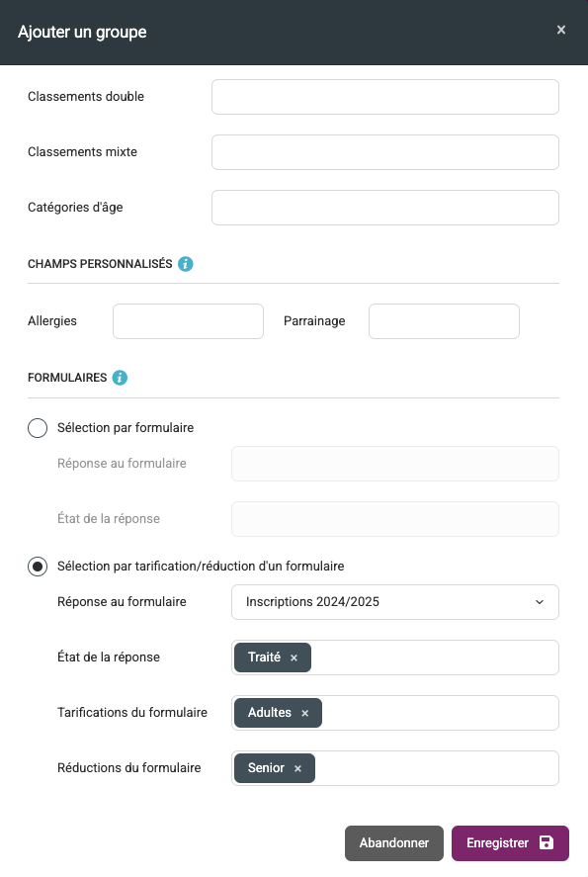Viewport: 588px width, 877px height.
Task: Open the Catégories d'âge selector field
Action: point(385,208)
